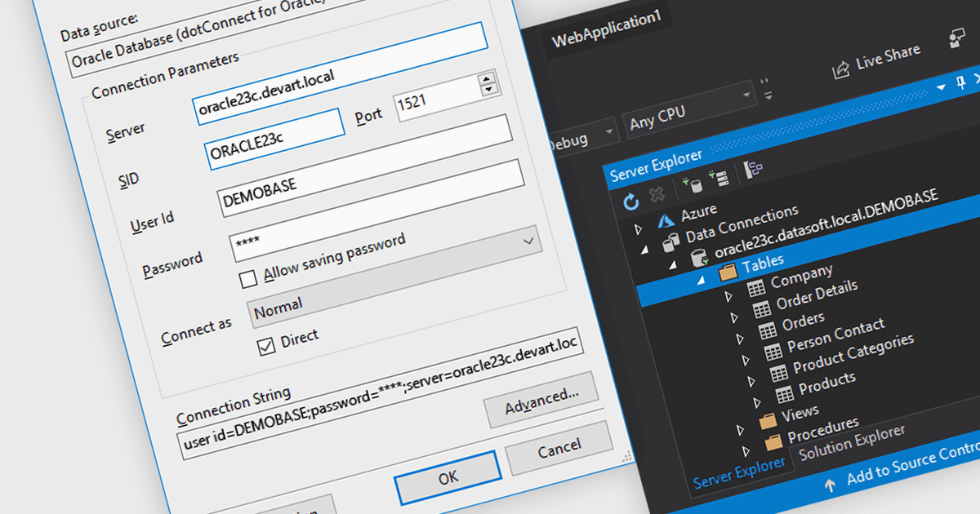Image resolution: width=980 pixels, height=514 pixels.
Task: Decrease the Port value with down spinner
Action: point(489,89)
